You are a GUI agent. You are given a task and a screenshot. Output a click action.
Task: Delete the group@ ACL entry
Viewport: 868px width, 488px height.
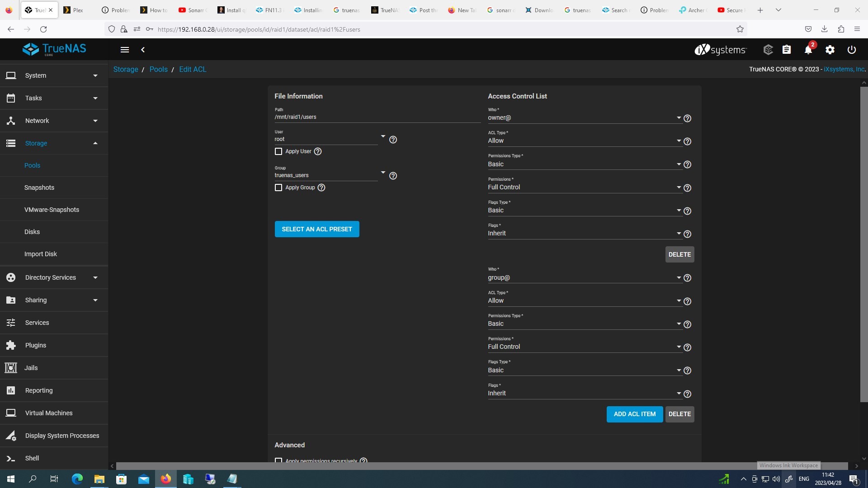679,414
